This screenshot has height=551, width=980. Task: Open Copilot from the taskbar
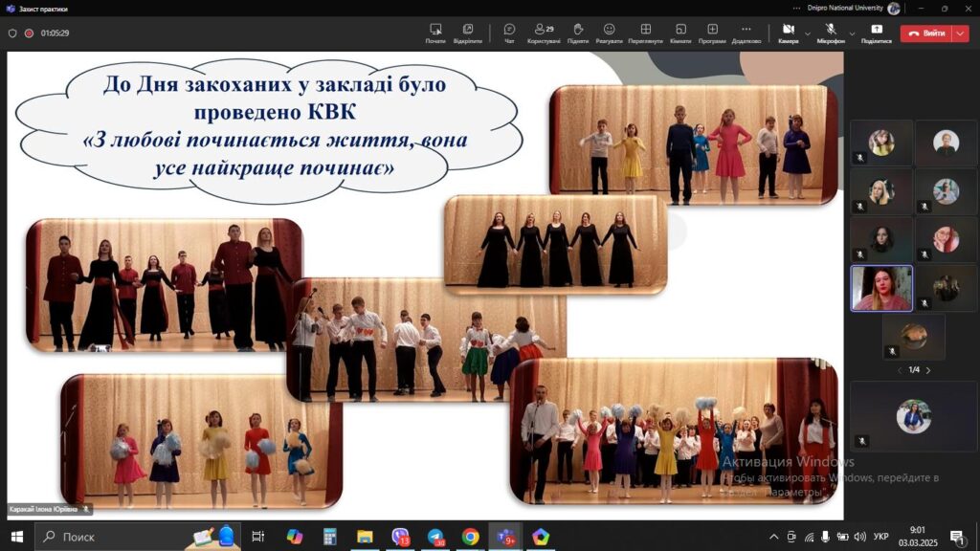pos(295,537)
